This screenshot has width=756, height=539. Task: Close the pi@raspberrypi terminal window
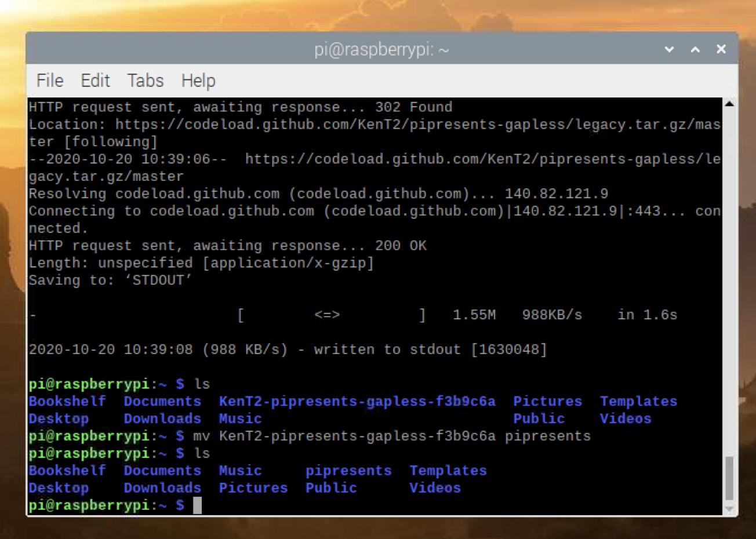point(721,49)
